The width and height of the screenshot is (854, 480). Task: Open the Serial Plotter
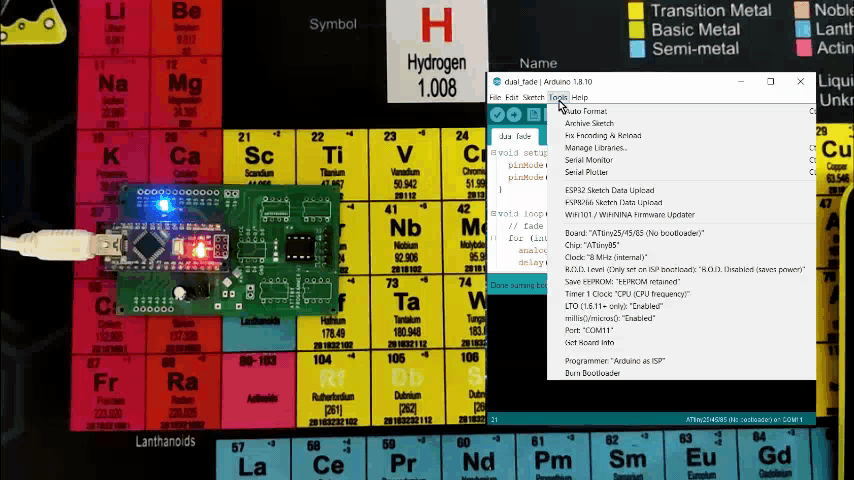click(681, 172)
